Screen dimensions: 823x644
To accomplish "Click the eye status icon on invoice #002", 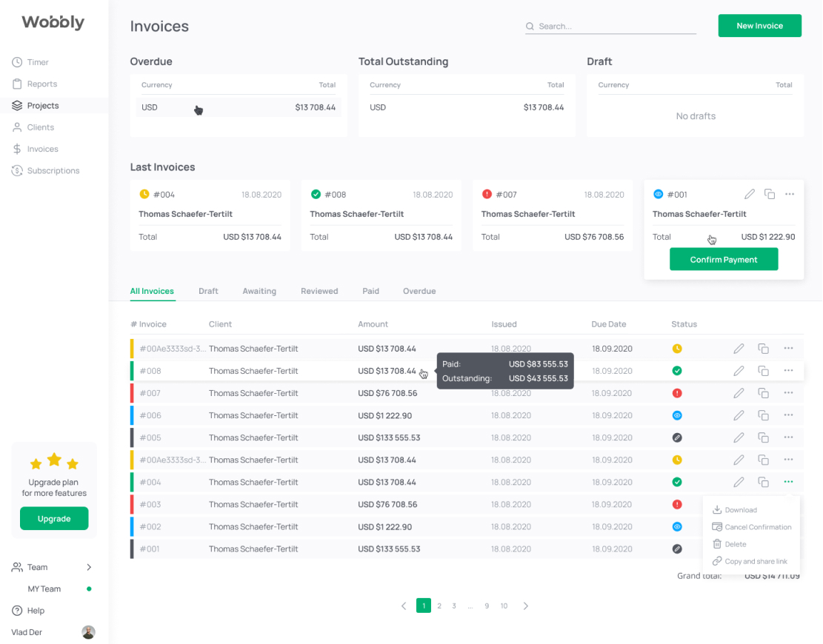I will click(x=676, y=526).
